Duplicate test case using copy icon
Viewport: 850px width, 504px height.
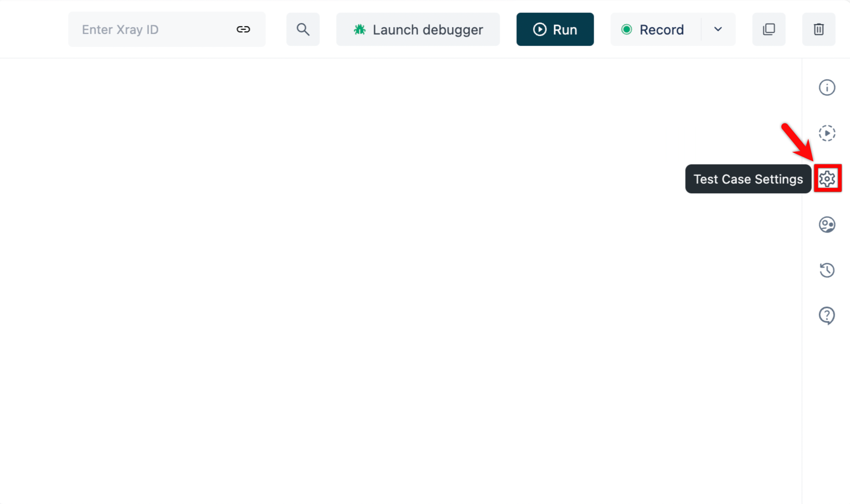coord(768,29)
